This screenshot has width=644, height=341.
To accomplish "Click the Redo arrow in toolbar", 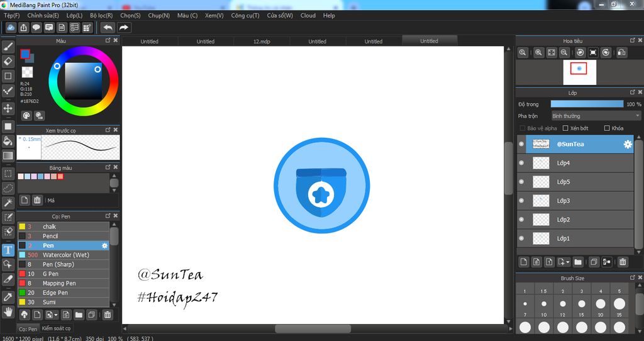I will coord(123,28).
